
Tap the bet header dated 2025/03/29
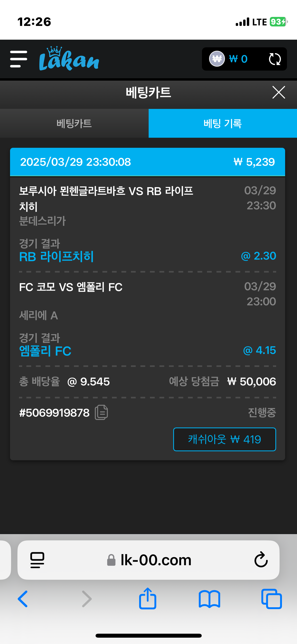[x=147, y=162]
